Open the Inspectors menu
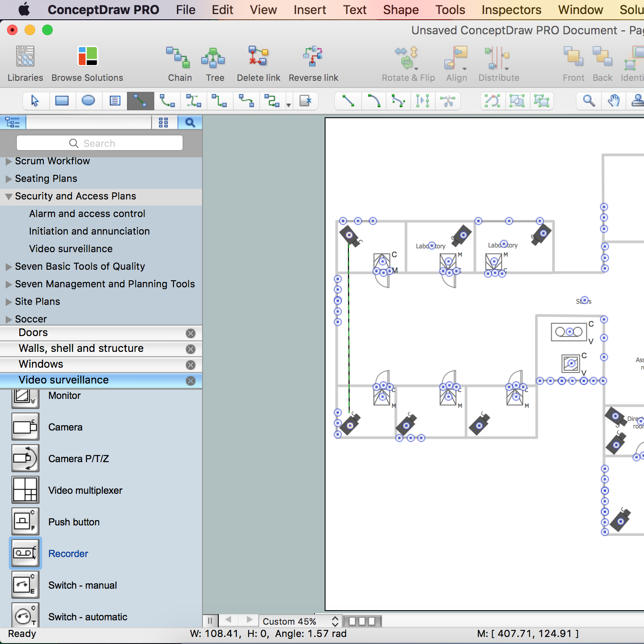644x644 pixels. point(511,10)
